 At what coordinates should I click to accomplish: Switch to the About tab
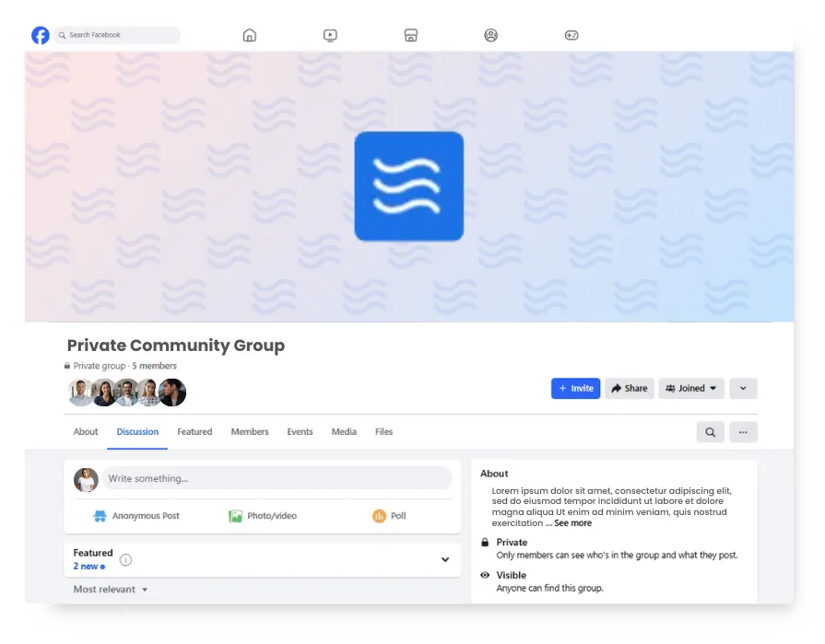pyautogui.click(x=86, y=431)
